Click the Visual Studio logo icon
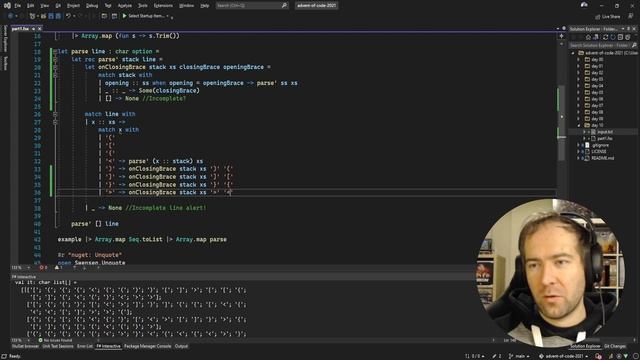Viewport: 640px width, 360px height. point(7,6)
